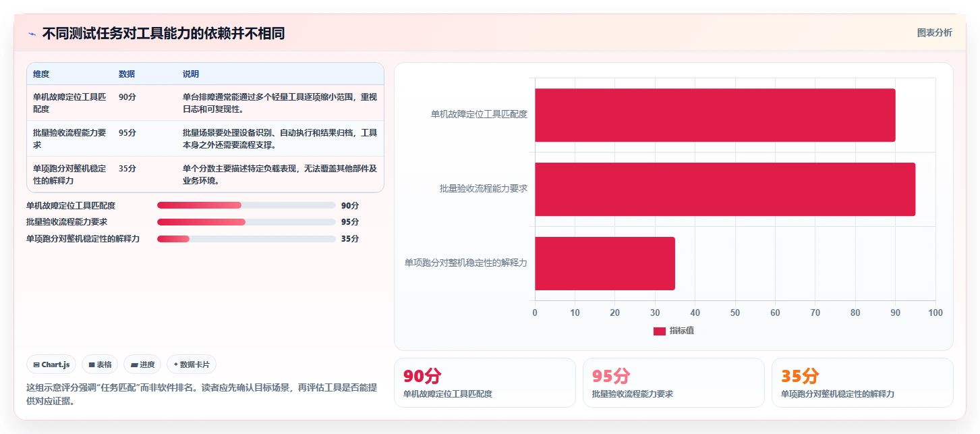This screenshot has width=980, height=434.
Task: Click the y-axis label 单项跑分对整机稳定性的解释力
Action: (x=466, y=263)
